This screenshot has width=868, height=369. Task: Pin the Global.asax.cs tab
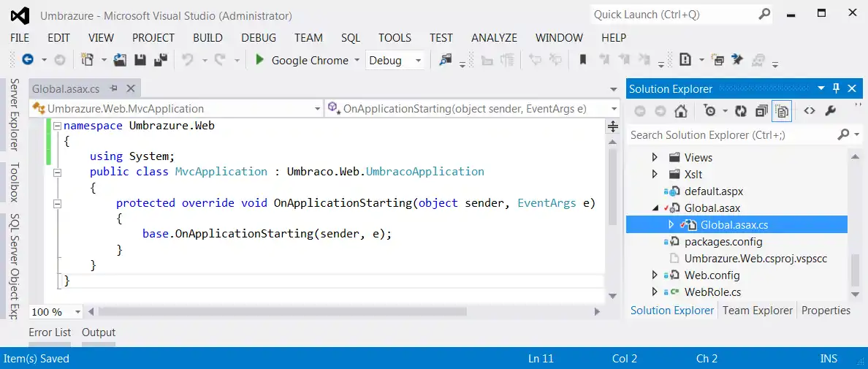(114, 88)
